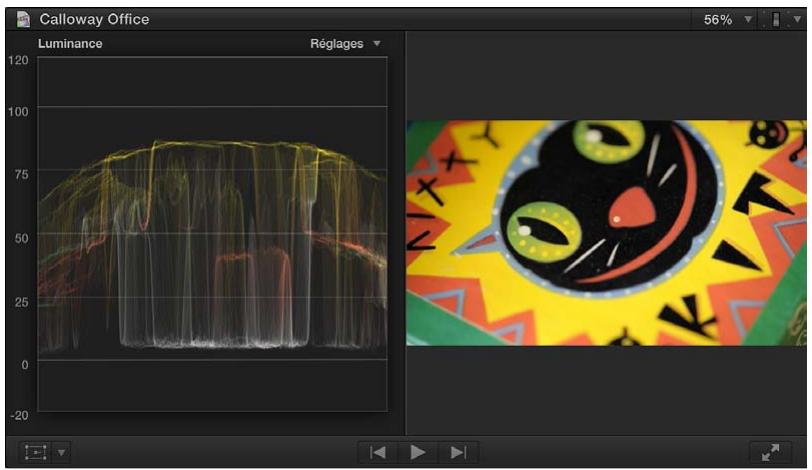Play the clip in the viewer
This screenshot has height=470, width=812.
pos(417,452)
